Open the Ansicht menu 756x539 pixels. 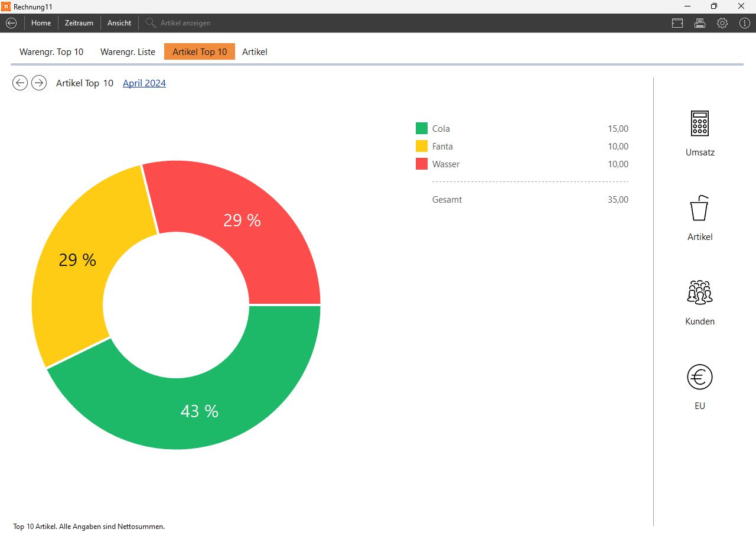coord(119,23)
